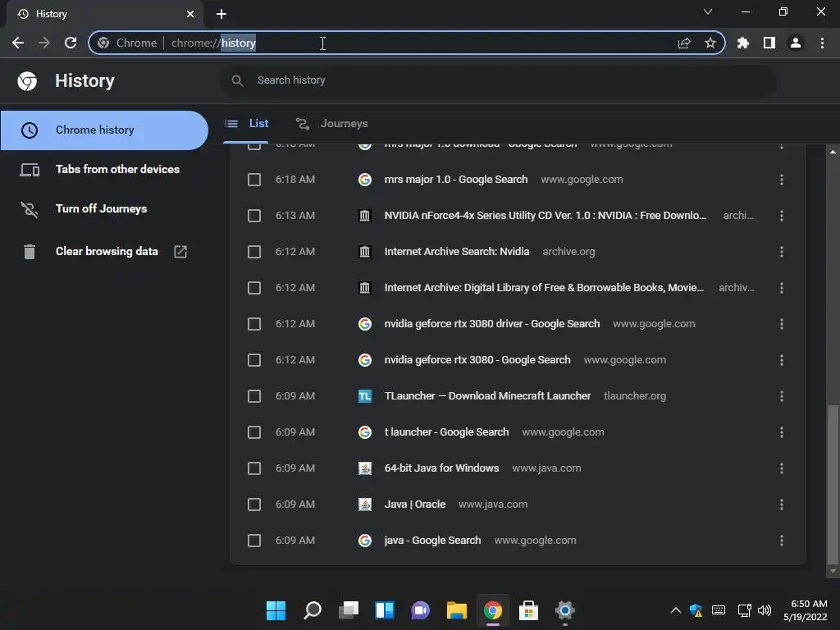Show hidden system tray icons
840x630 pixels.
pos(676,610)
